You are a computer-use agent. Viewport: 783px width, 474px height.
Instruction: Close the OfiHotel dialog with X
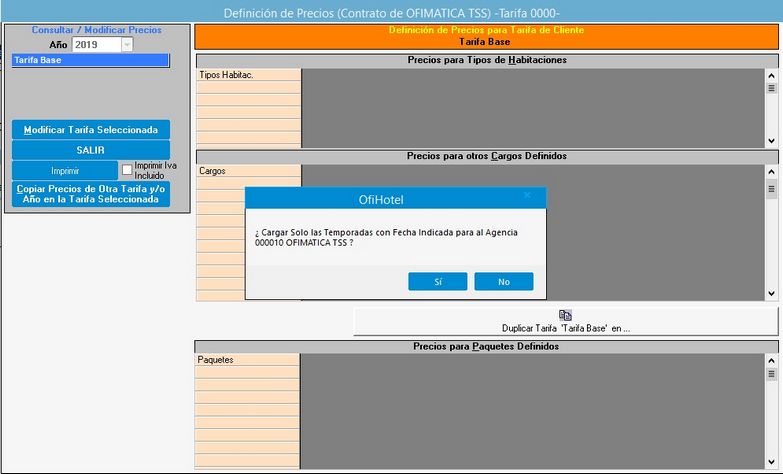click(x=527, y=195)
